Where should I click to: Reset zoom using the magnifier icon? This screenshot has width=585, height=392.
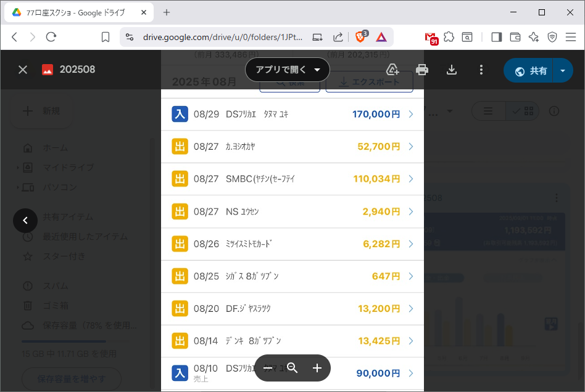tap(292, 368)
